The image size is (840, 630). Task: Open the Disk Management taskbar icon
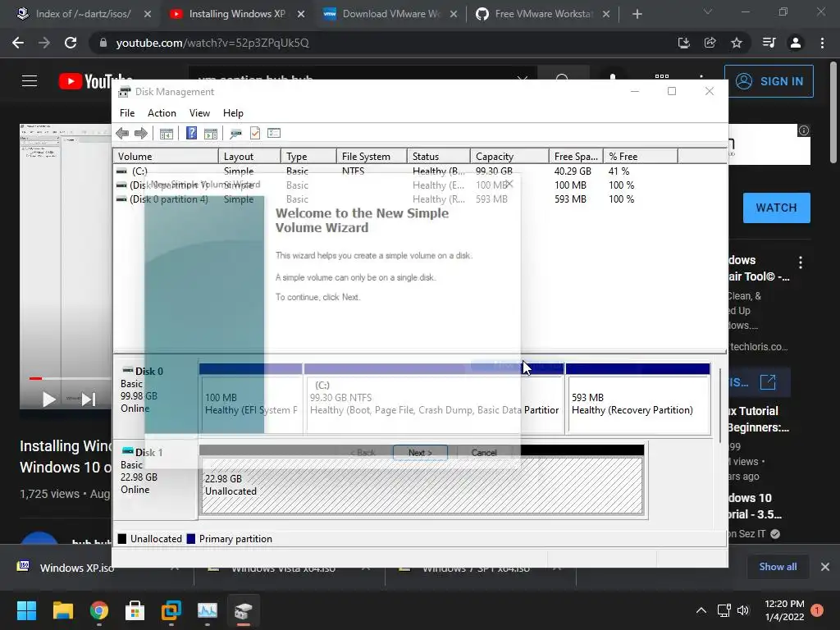[x=243, y=610]
